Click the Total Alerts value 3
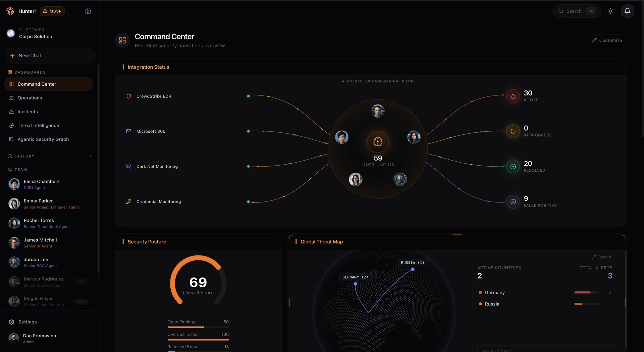This screenshot has height=352, width=644. [x=610, y=276]
